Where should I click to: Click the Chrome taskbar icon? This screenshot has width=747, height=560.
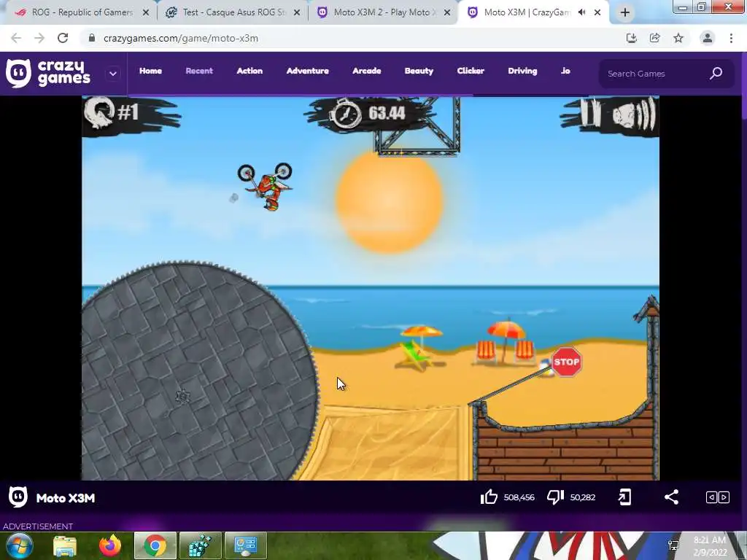tap(155, 546)
